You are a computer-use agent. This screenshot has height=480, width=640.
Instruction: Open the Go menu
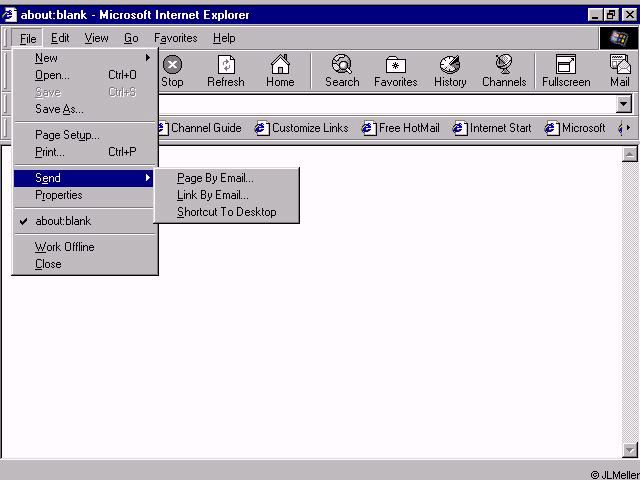point(131,38)
